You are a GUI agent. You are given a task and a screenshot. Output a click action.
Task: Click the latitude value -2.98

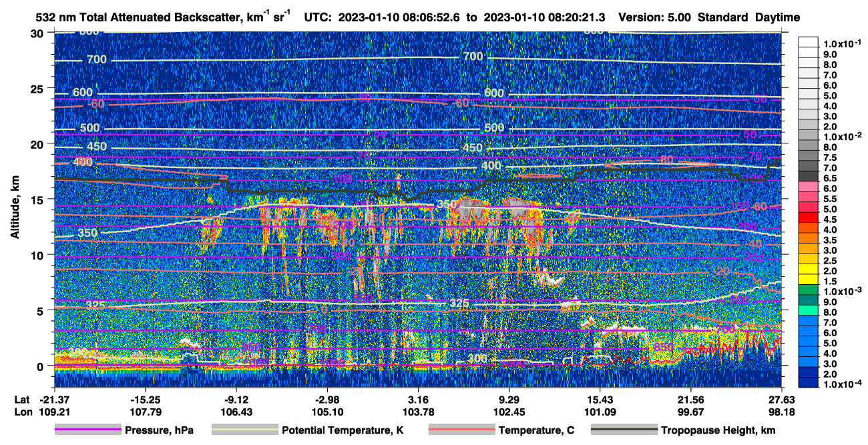pos(327,399)
